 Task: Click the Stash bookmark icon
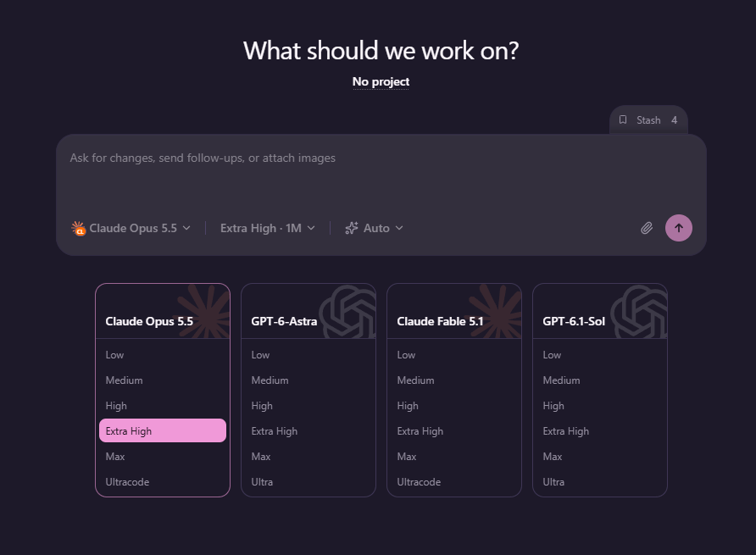click(x=623, y=119)
